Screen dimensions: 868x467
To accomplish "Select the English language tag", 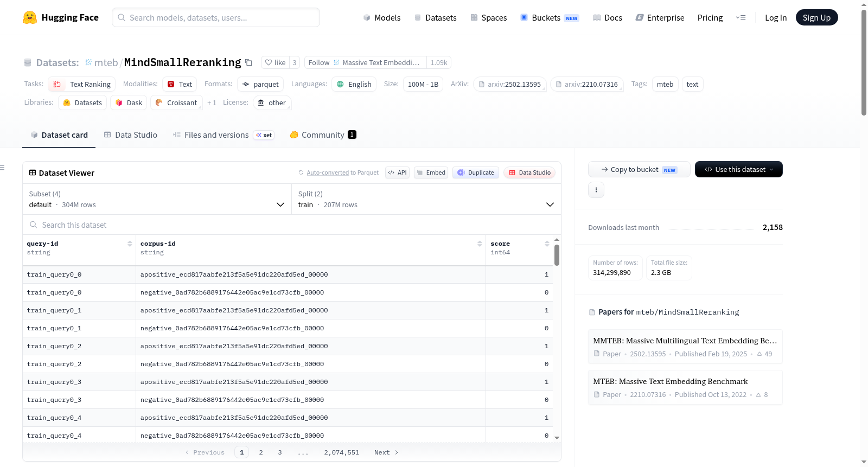I will (354, 84).
